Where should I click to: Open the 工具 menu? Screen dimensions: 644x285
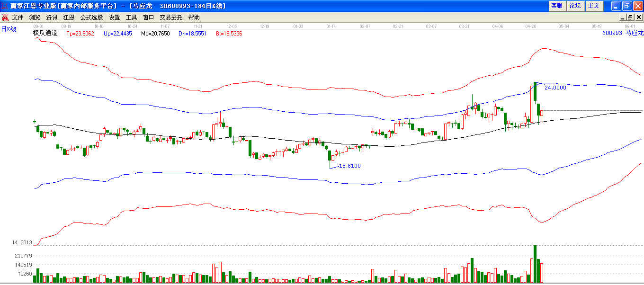[x=132, y=18]
